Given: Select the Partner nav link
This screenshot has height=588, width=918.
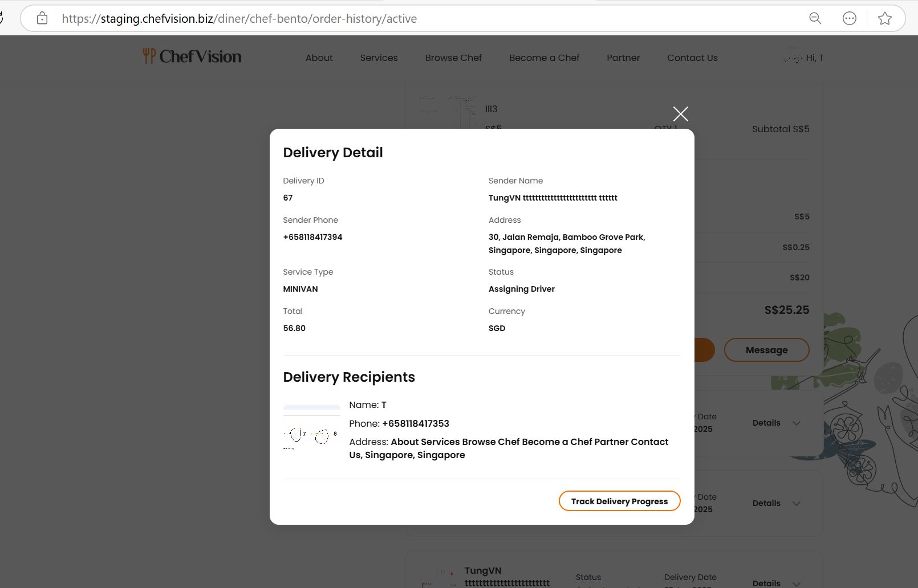Looking at the screenshot, I should point(623,58).
